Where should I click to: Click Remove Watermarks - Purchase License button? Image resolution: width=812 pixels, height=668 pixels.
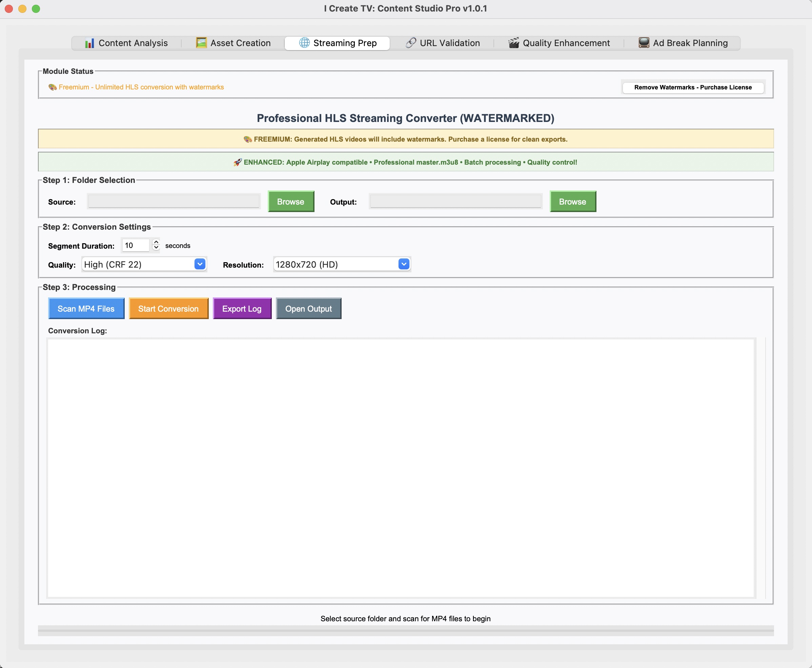pos(693,87)
